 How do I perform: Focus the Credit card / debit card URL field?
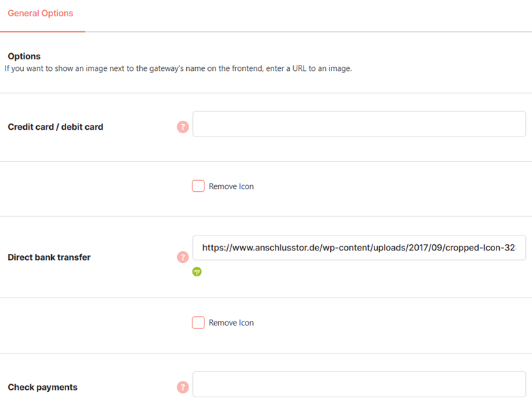(359, 124)
